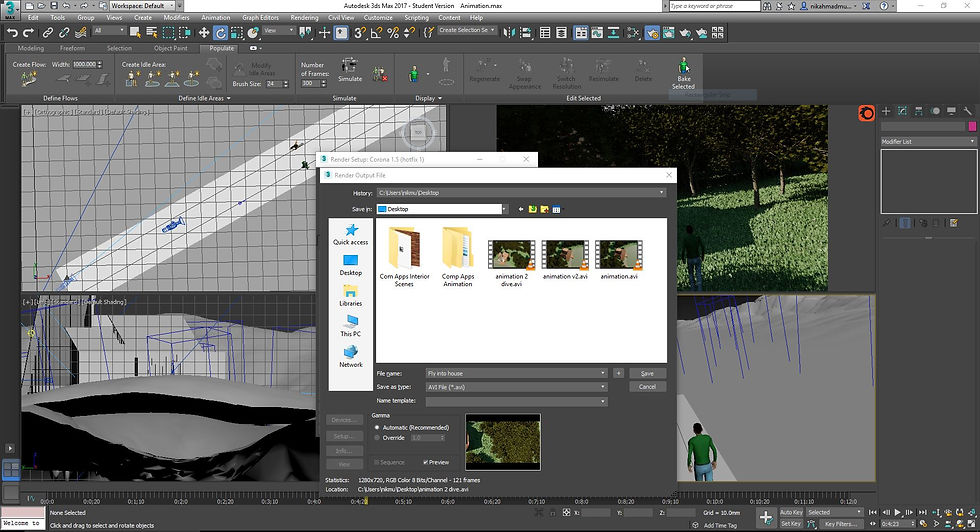
Task: Open the Scripting menu
Action: (416, 18)
